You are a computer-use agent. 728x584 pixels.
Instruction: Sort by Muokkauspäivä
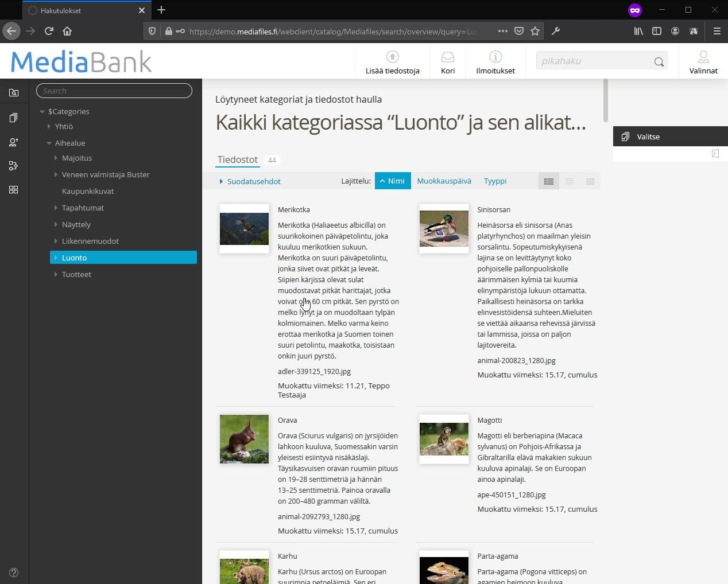(444, 181)
